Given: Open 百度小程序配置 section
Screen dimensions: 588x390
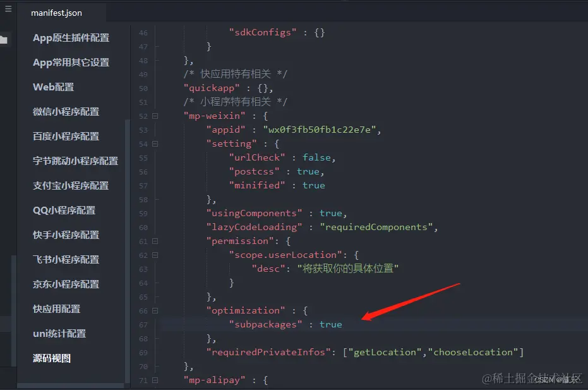Looking at the screenshot, I should click(66, 137).
